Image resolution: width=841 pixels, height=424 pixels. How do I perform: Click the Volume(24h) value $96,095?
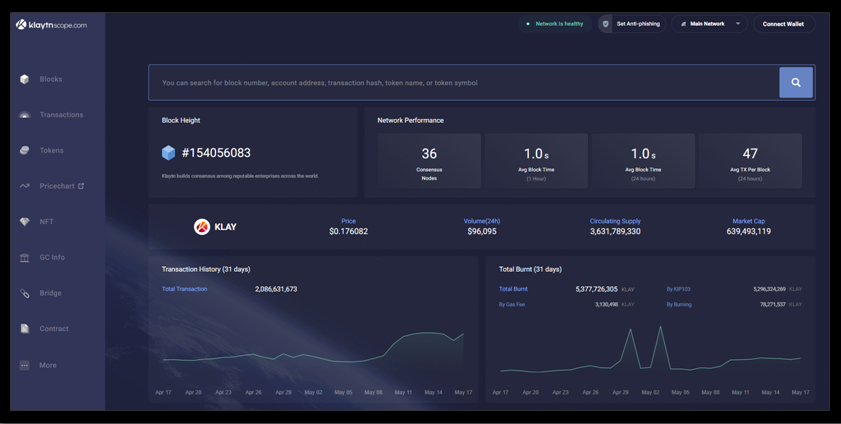point(482,232)
